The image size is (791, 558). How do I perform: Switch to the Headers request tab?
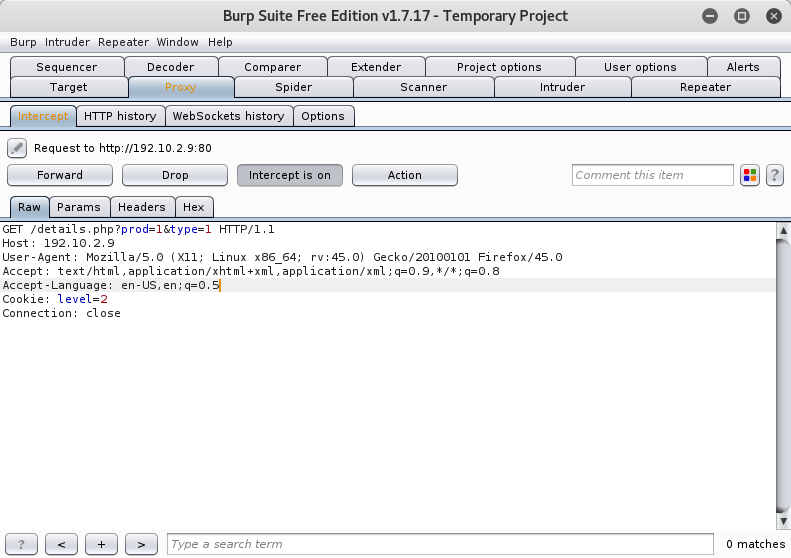pyautogui.click(x=142, y=207)
